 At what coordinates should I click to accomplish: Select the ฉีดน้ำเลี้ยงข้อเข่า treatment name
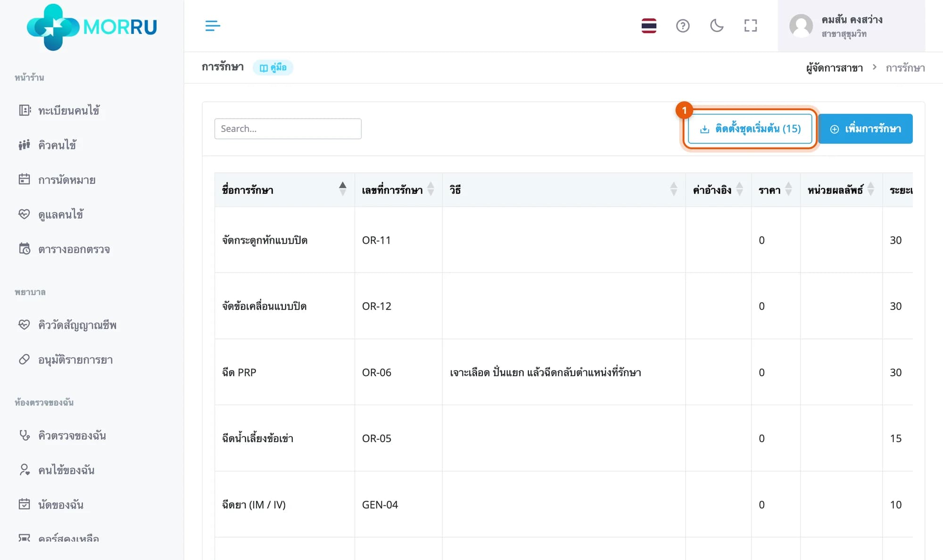tap(257, 438)
